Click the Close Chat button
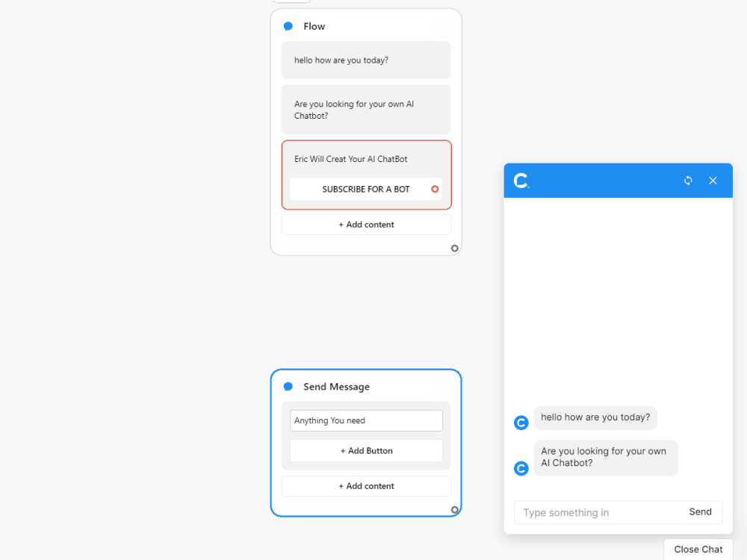The image size is (747, 560). 697,549
